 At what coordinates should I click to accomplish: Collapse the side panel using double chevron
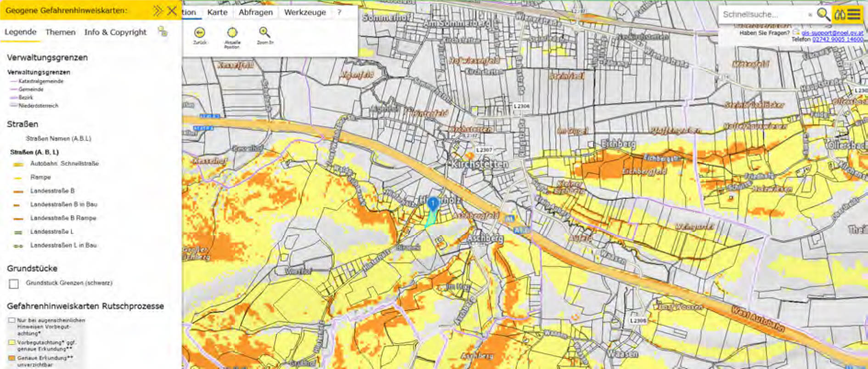(158, 11)
